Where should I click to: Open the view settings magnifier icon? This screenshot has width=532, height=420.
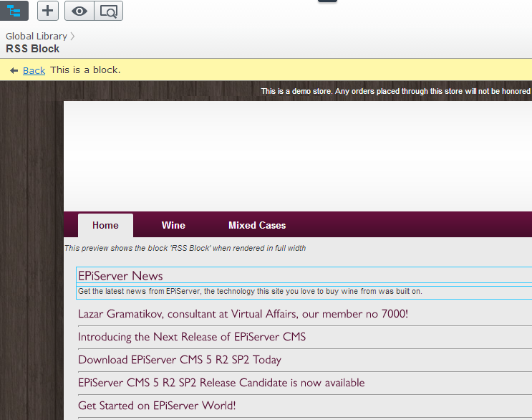(x=108, y=11)
